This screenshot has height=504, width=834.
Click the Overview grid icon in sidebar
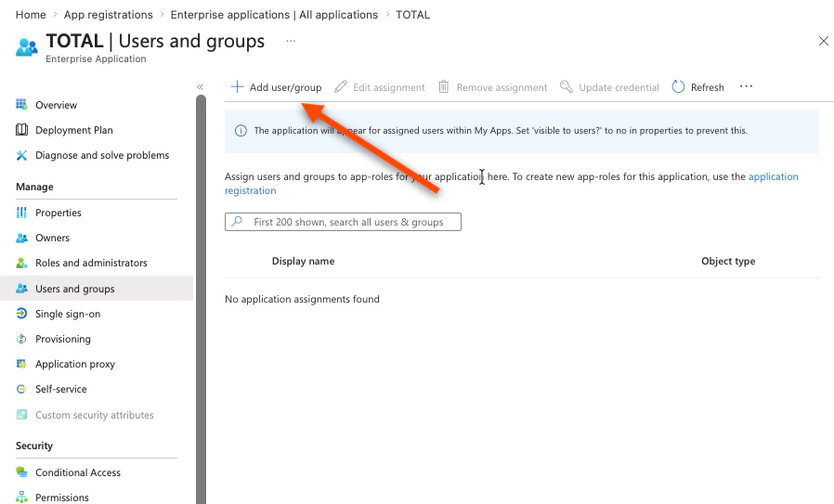coord(21,104)
